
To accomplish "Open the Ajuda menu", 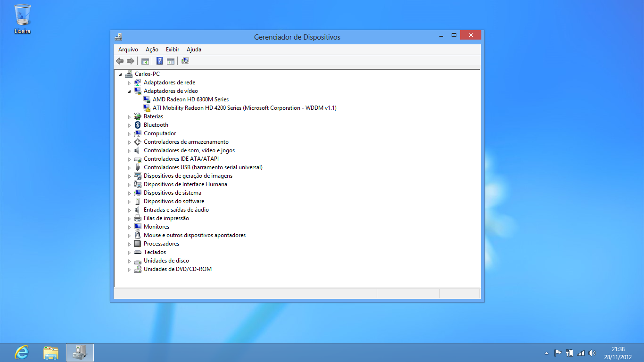I will coord(194,49).
